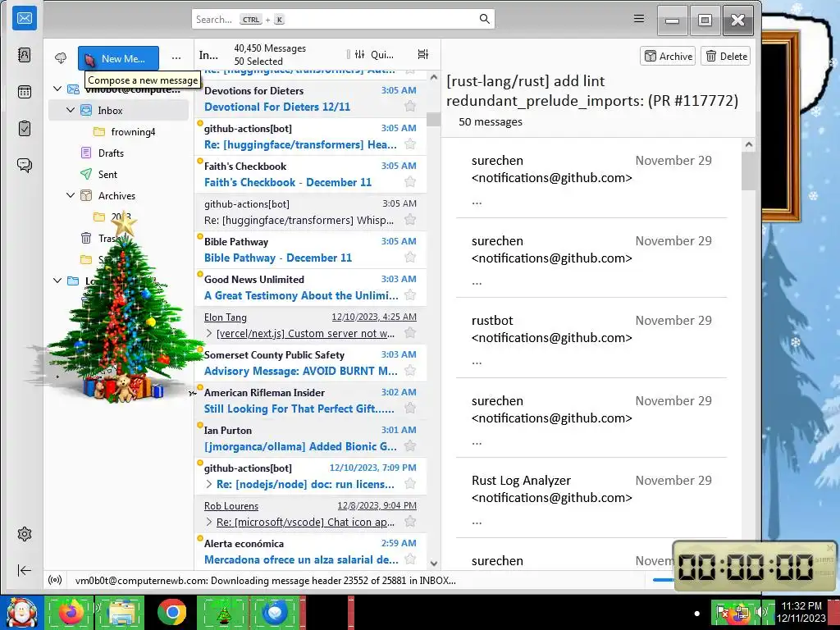Click the New Message button
The image size is (840, 630).
(x=118, y=58)
